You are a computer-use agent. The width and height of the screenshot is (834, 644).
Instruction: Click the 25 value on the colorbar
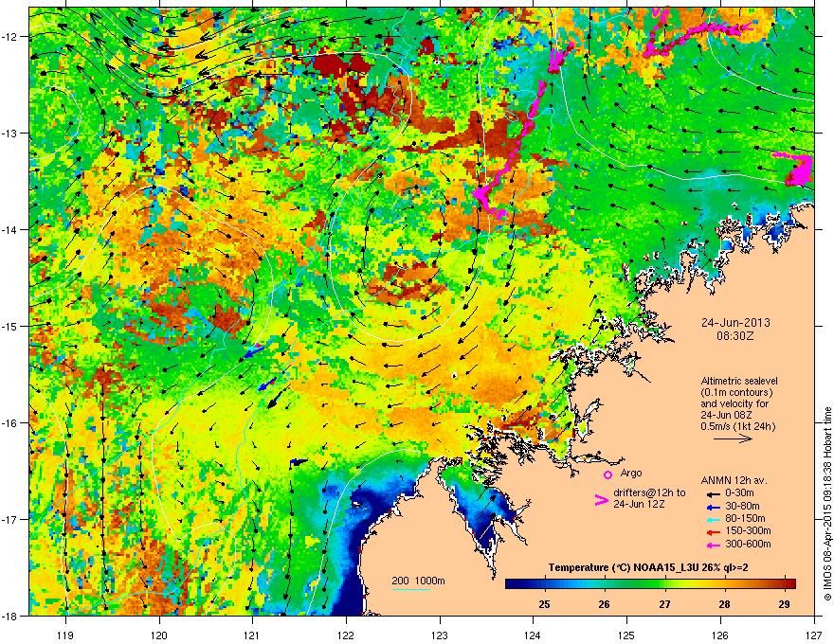pos(544,604)
